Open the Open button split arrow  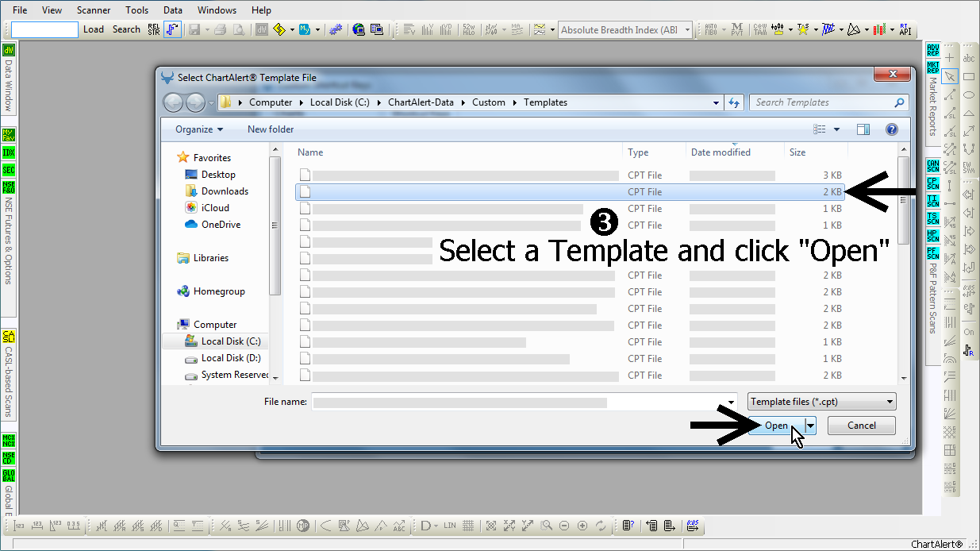(x=810, y=426)
